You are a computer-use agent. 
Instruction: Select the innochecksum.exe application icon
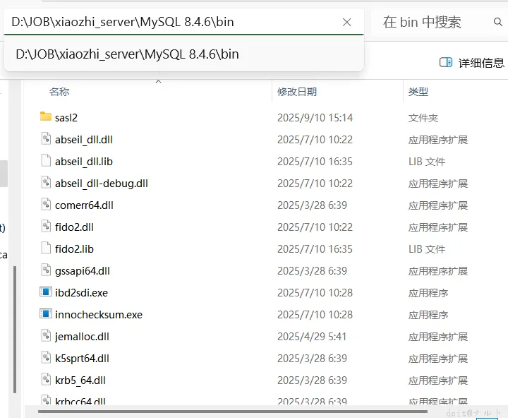tap(46, 313)
